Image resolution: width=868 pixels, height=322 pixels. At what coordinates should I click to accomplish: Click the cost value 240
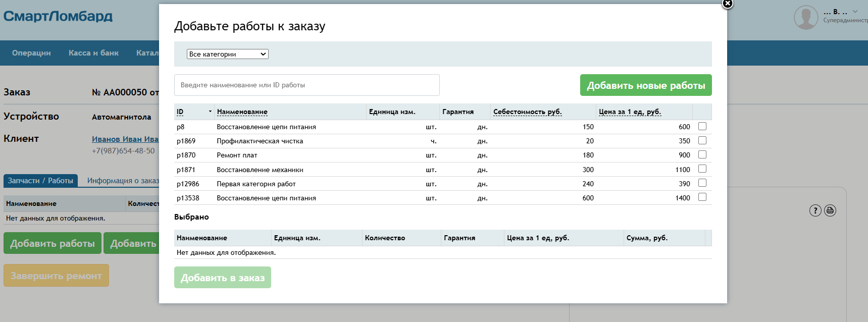click(x=588, y=184)
